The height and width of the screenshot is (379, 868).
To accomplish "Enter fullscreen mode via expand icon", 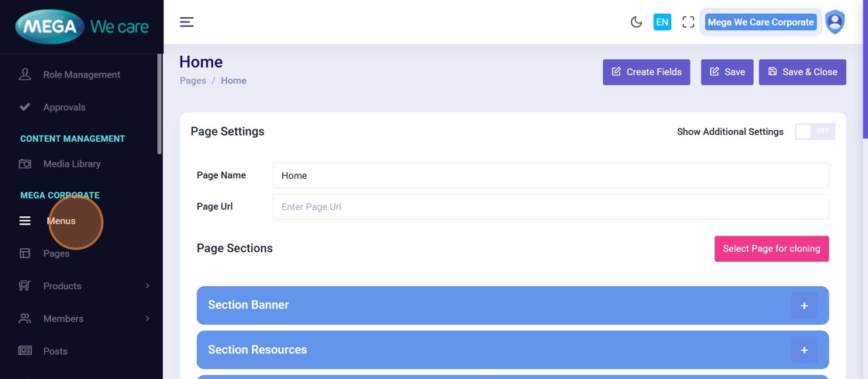I will point(688,22).
